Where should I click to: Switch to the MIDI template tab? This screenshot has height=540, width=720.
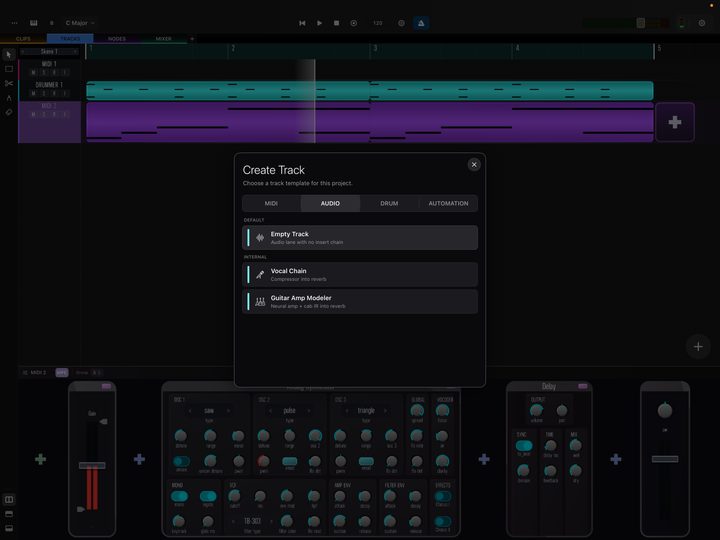coord(271,203)
